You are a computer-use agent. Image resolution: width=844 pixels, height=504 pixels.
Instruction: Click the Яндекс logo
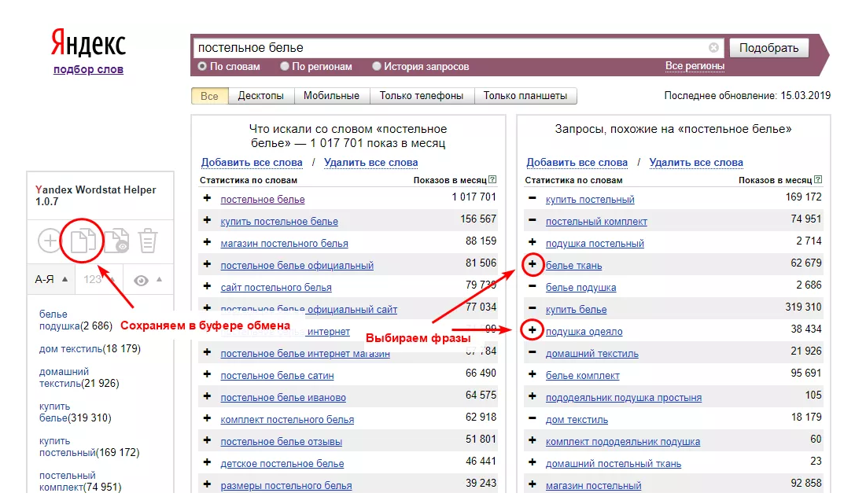point(88,43)
